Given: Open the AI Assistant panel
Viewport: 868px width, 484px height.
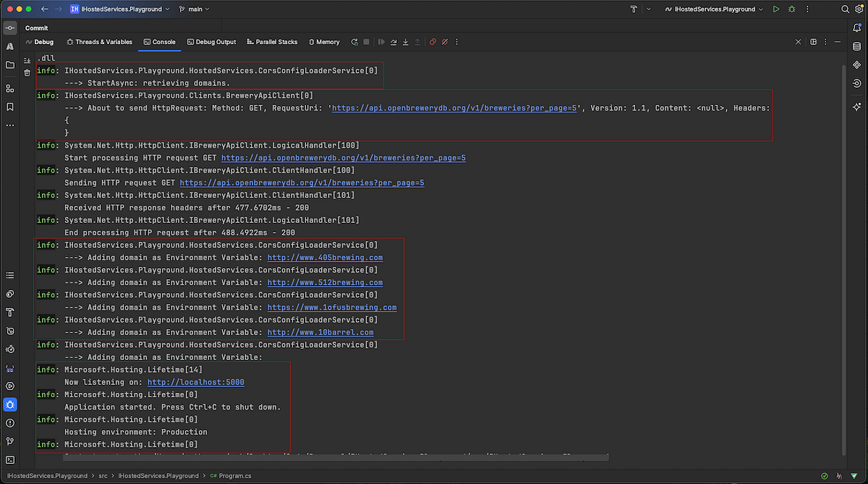Looking at the screenshot, I should click(856, 106).
